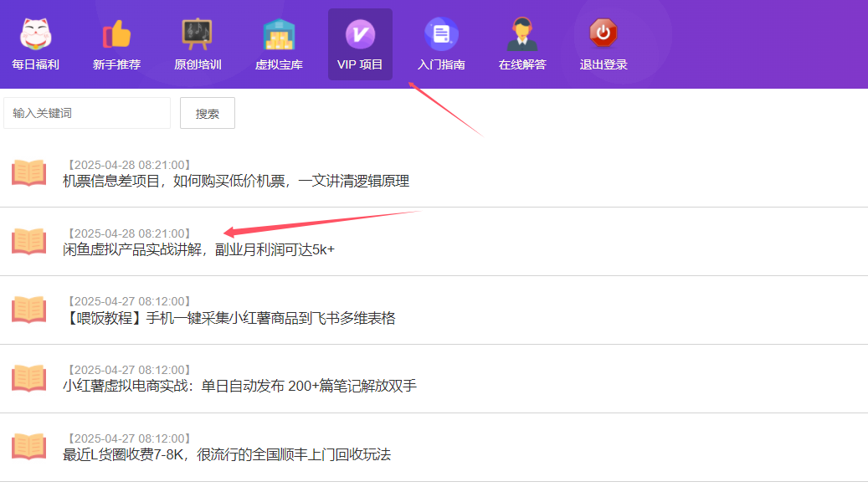
Task: Focus the 输入关键词 search field
Action: pyautogui.click(x=87, y=113)
